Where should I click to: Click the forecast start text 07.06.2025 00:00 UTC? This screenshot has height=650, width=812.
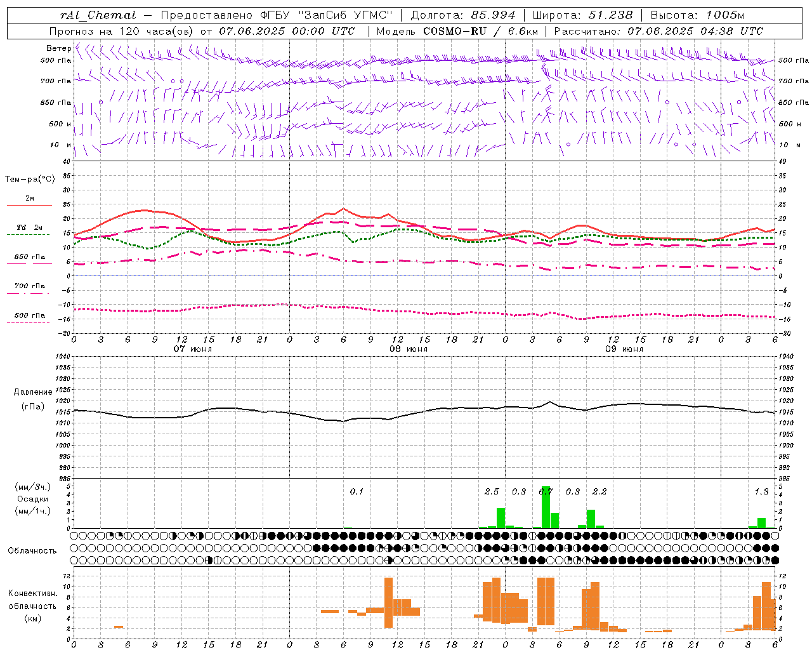[x=287, y=31]
